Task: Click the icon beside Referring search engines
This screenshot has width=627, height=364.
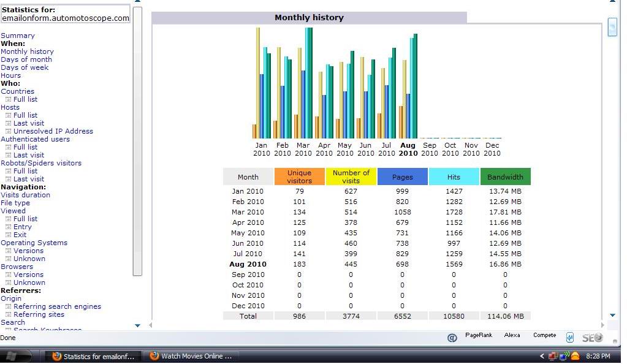Action: coord(8,306)
